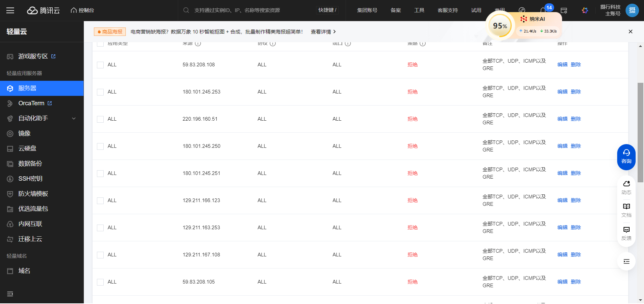The height and width of the screenshot is (304, 644).
Task: Open 试用 in top navigation
Action: click(x=476, y=10)
